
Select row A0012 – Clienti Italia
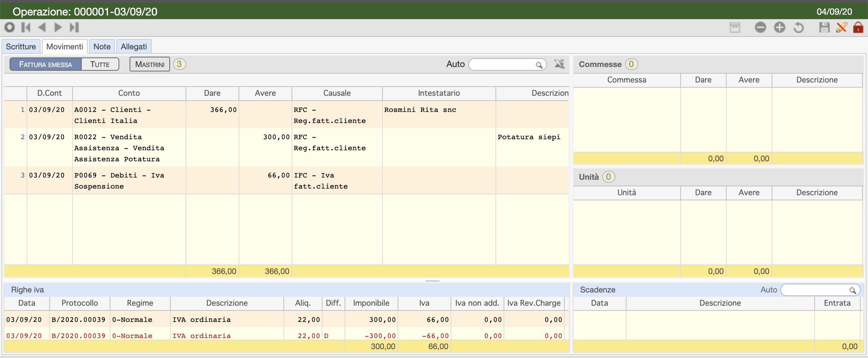pos(286,115)
